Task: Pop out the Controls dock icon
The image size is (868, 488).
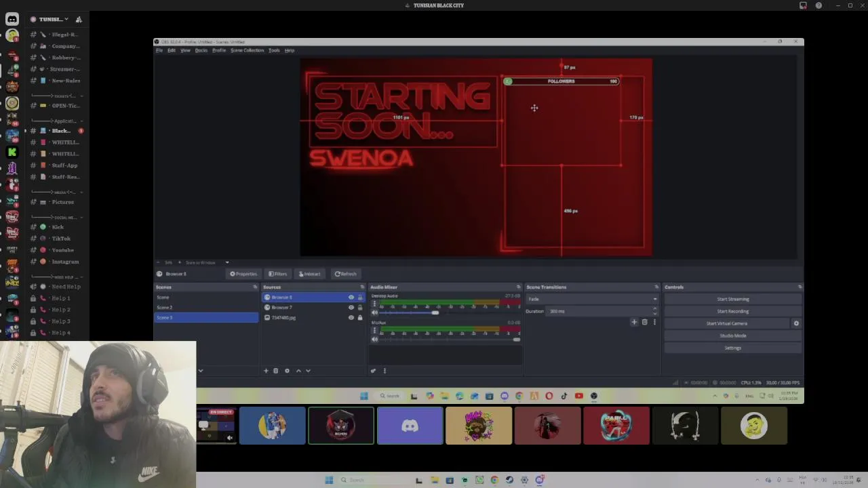Action: click(800, 287)
